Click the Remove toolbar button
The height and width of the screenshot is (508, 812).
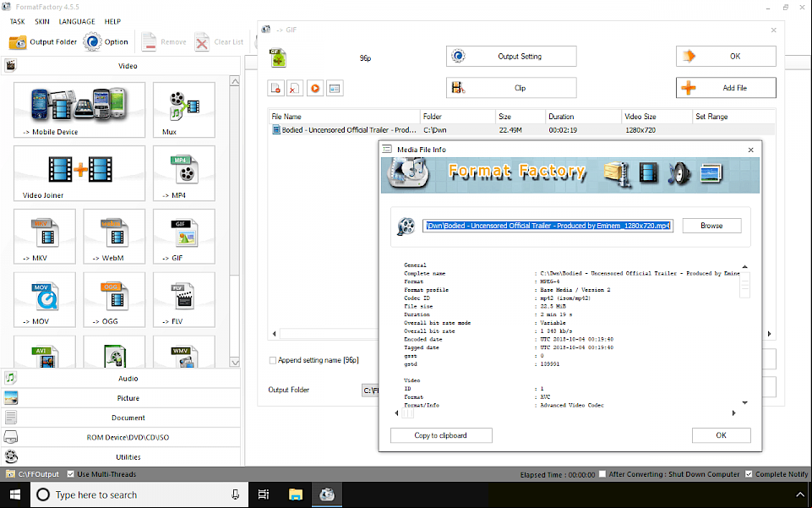tap(164, 42)
